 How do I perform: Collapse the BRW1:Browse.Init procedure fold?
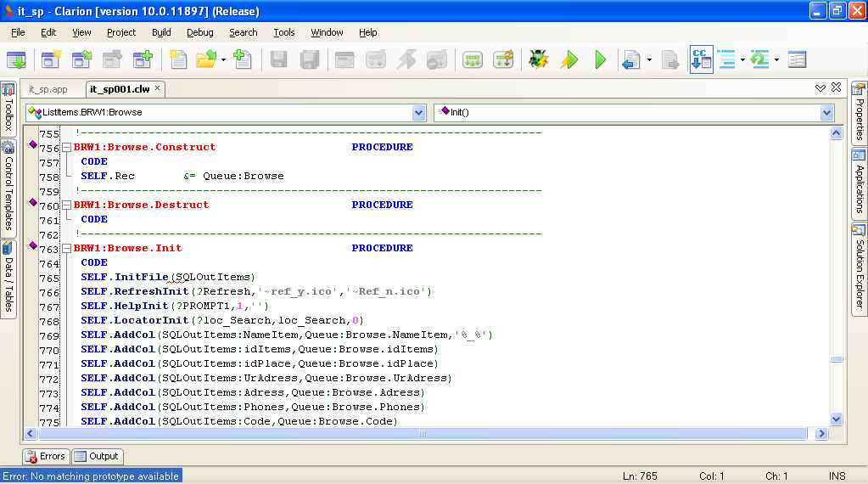(x=66, y=249)
